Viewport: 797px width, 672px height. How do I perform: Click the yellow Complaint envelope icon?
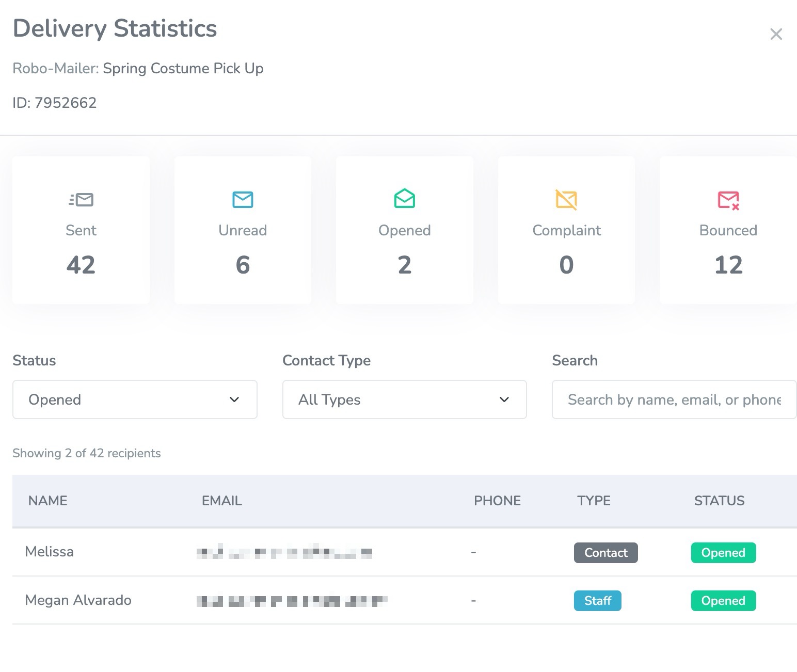point(566,199)
